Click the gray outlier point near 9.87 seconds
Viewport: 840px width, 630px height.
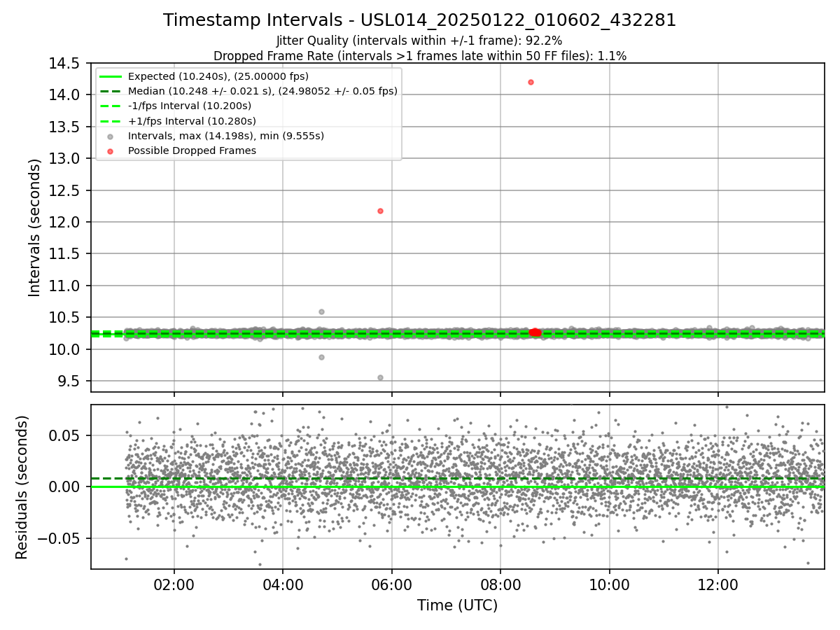click(321, 357)
